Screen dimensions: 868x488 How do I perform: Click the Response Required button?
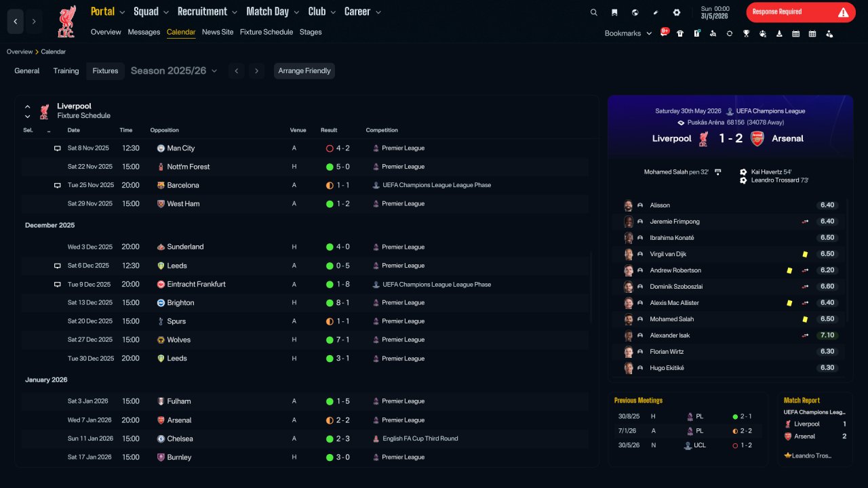pyautogui.click(x=801, y=12)
